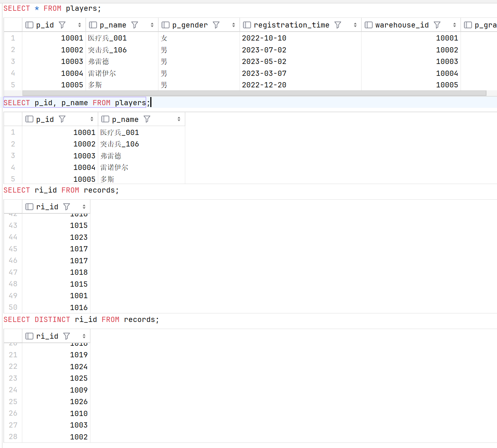Click the horizontal scrollbar of players table
The height and width of the screenshot is (448, 497).
tap(254, 93)
